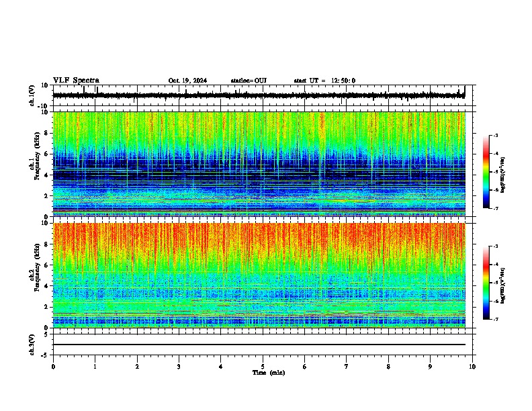Click the "ch.3(V)" axis label
The image size is (532, 411).
coord(32,345)
